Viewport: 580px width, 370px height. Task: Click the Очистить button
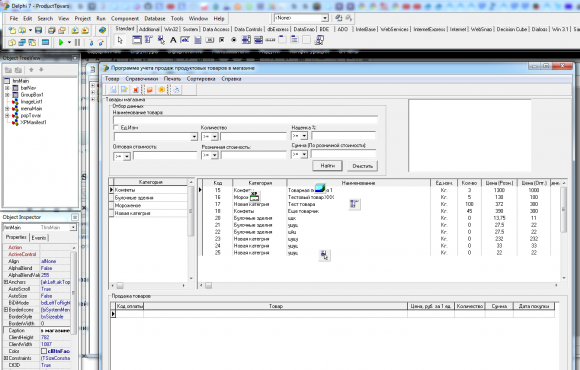point(362,166)
